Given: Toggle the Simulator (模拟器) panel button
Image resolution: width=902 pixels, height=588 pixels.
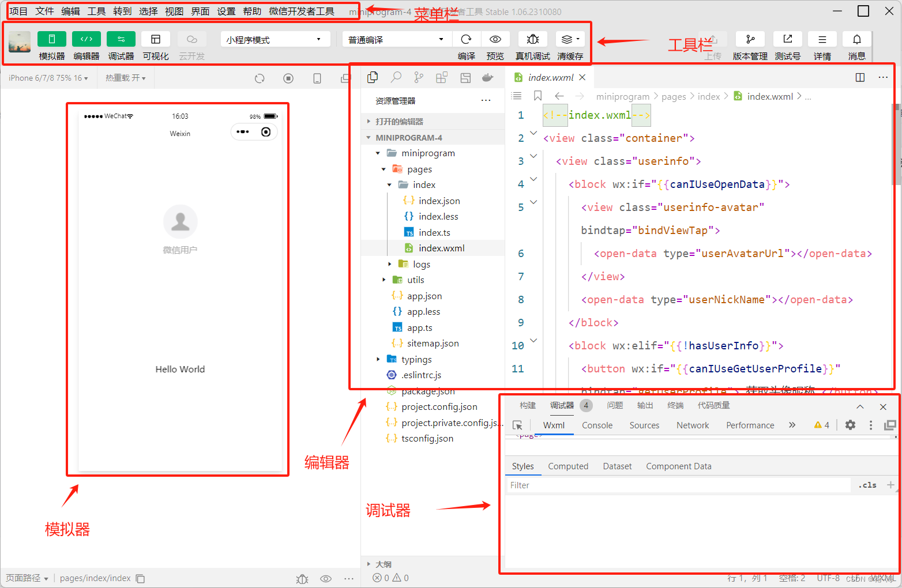Looking at the screenshot, I should coord(52,39).
